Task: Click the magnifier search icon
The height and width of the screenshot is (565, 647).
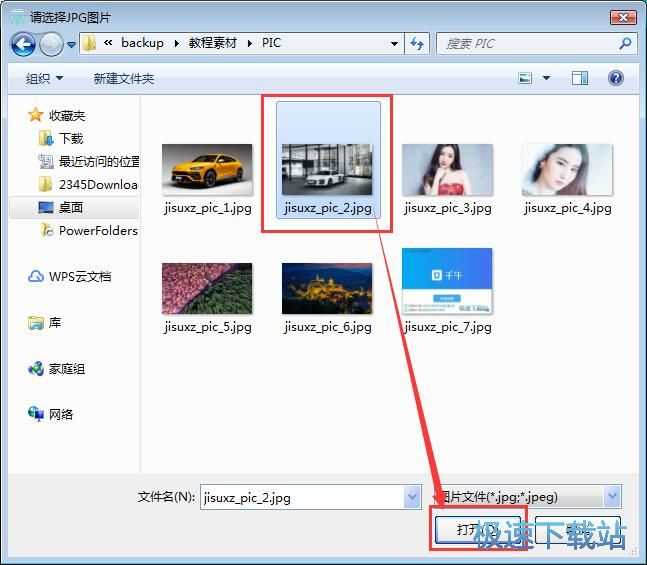Action: point(626,43)
